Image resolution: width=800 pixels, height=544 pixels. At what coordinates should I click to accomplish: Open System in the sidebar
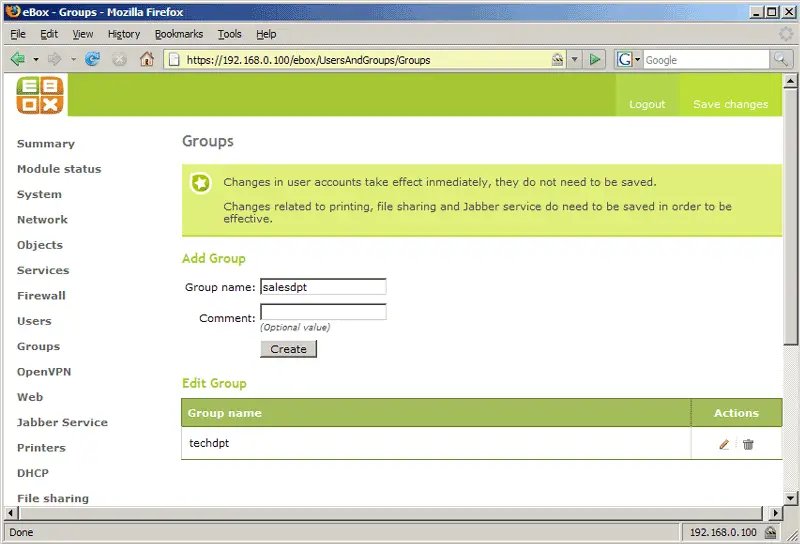39,194
